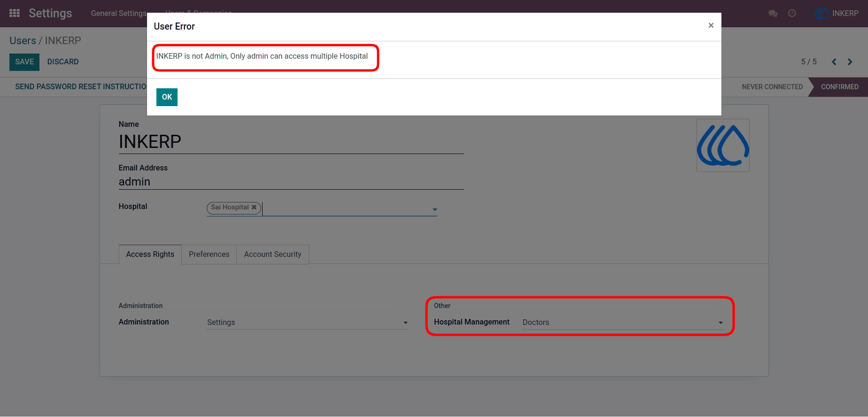Send password reset instructions

81,87
